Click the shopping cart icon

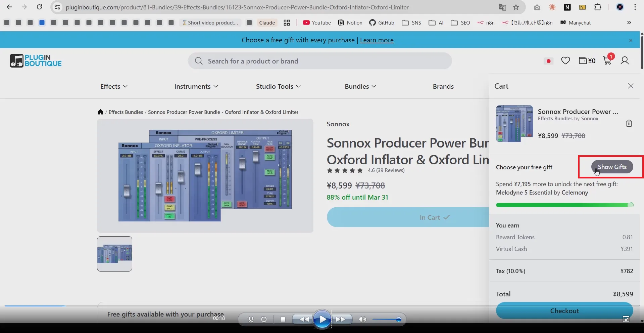(x=607, y=61)
